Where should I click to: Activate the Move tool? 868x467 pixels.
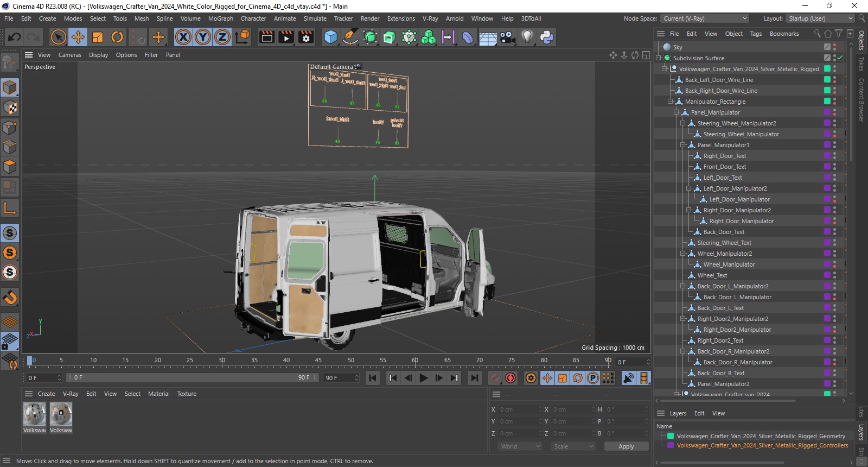[78, 37]
